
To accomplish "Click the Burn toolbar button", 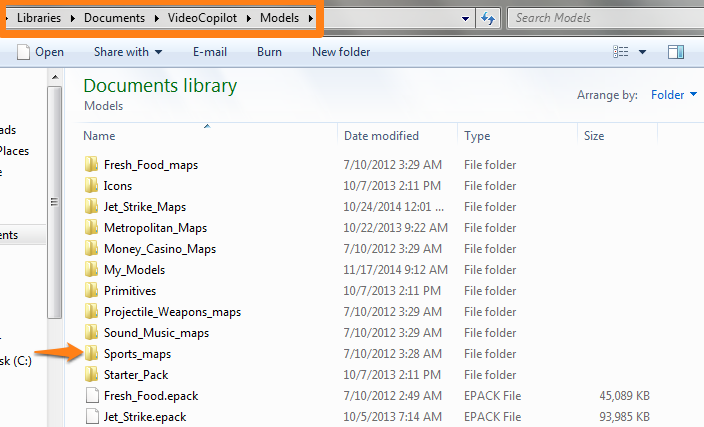I will pyautogui.click(x=269, y=52).
